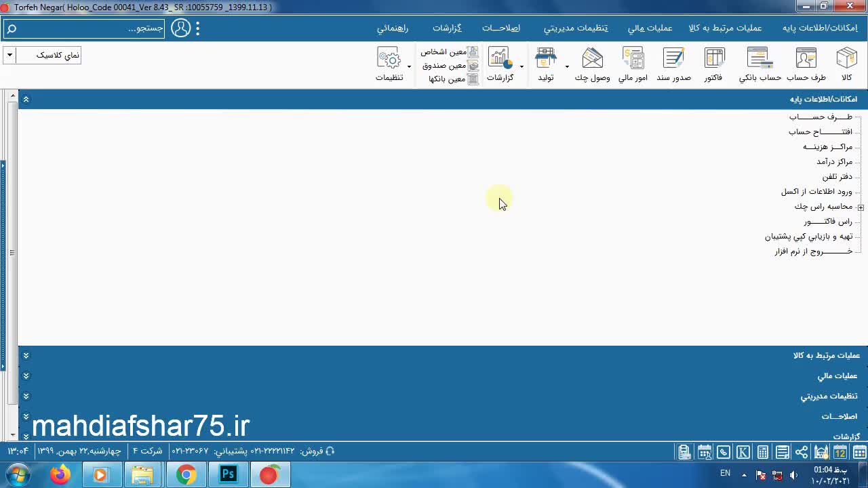
Task: Expand the تولید dropdown arrow
Action: point(567,66)
